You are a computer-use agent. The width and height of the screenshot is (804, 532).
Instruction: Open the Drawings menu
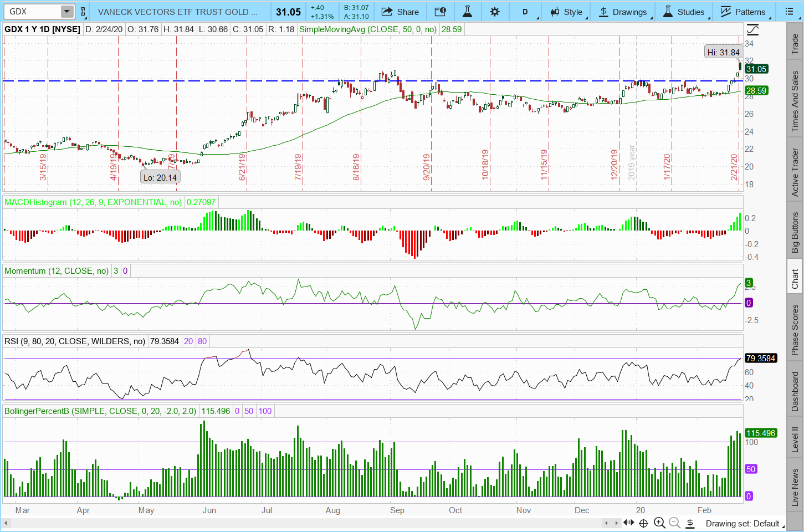click(623, 12)
